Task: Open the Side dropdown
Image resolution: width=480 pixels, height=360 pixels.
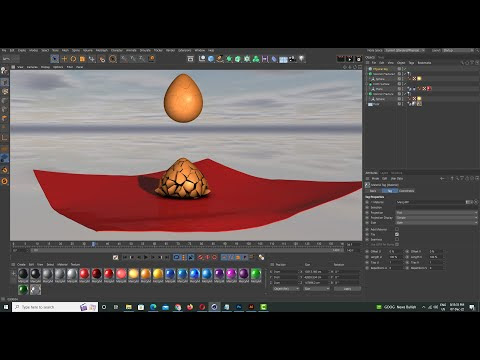Action: (437, 222)
